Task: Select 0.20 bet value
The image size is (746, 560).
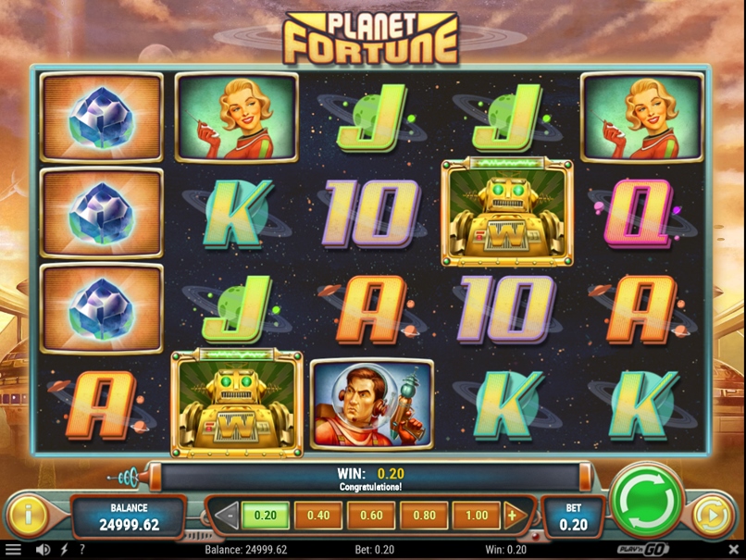Action: pos(266,516)
